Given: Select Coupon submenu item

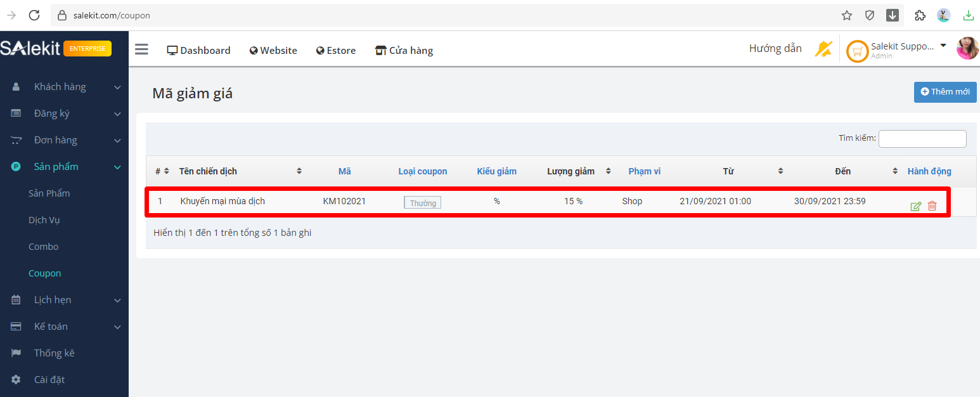Looking at the screenshot, I should [44, 273].
